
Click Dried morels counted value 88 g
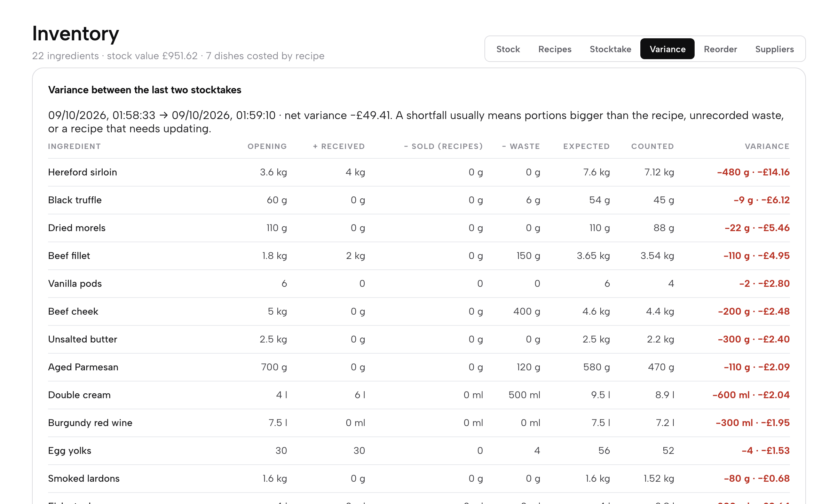664,228
